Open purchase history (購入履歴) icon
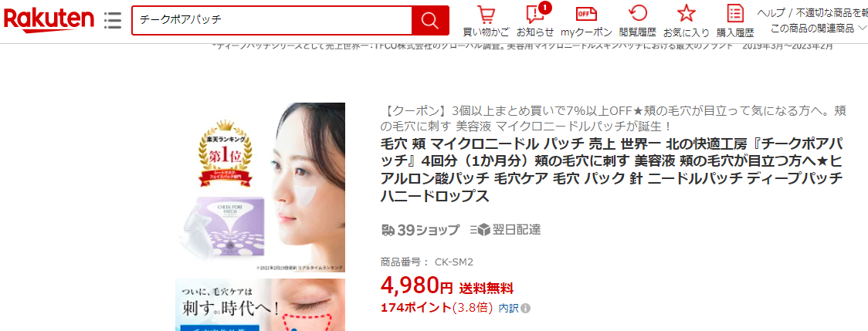 (735, 21)
